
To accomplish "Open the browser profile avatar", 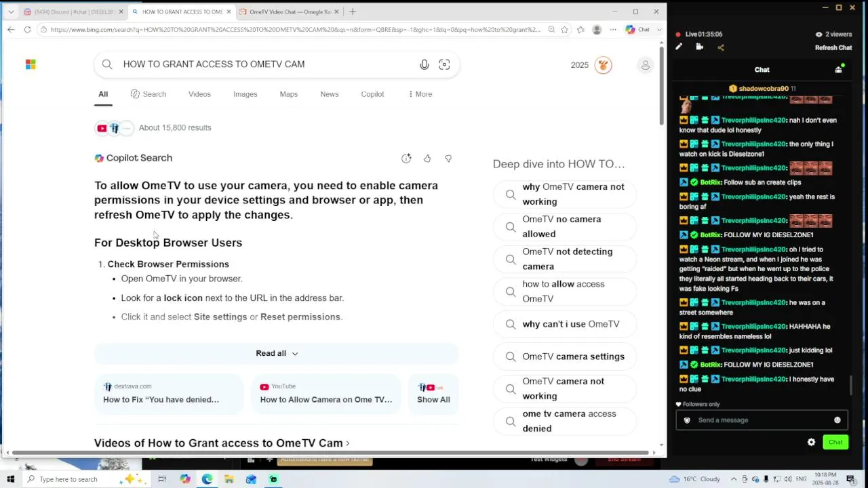I will pyautogui.click(x=597, y=30).
